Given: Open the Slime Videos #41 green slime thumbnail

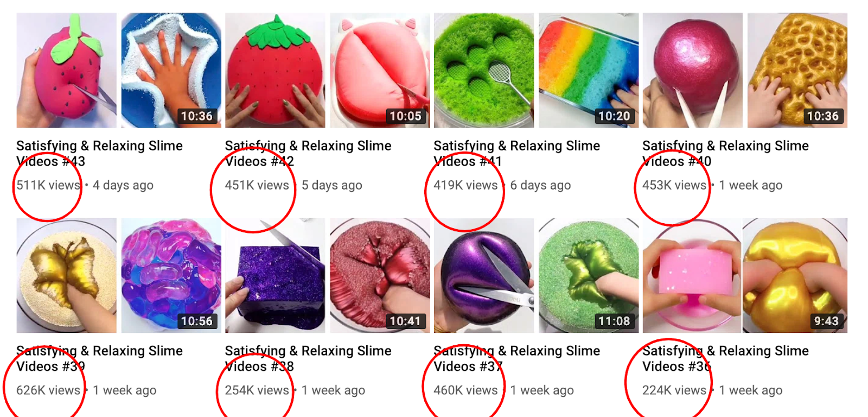Looking at the screenshot, I should pyautogui.click(x=536, y=71).
